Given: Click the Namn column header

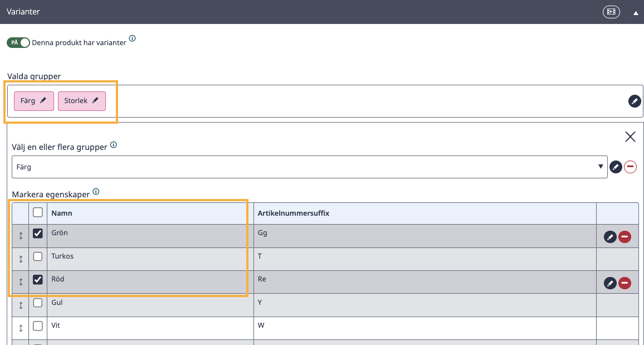Looking at the screenshot, I should 150,213.
